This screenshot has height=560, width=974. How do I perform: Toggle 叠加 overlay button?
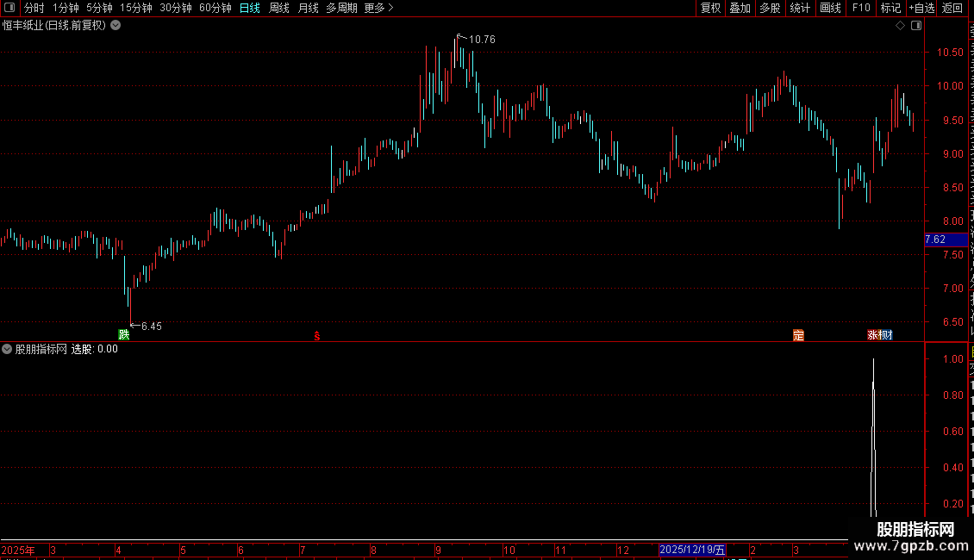(740, 8)
